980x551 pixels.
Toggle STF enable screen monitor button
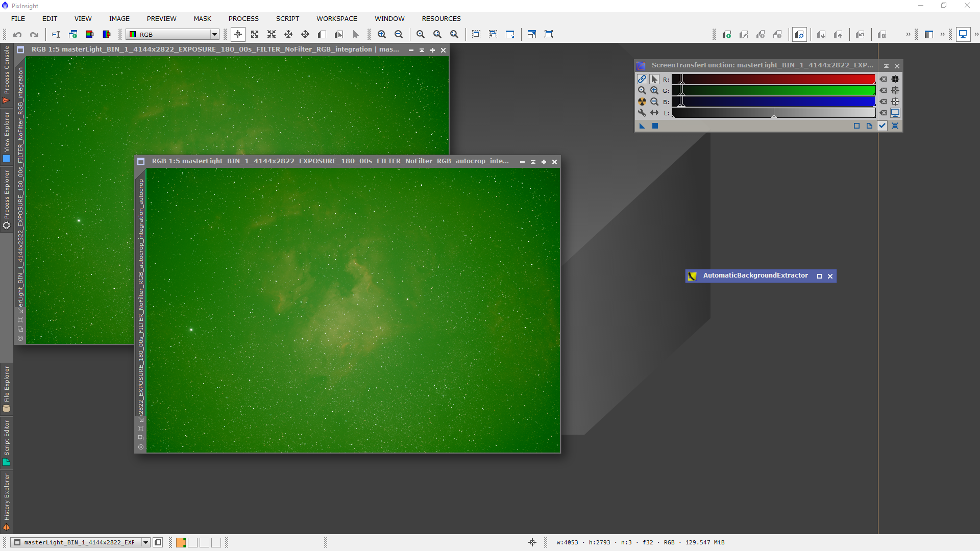pyautogui.click(x=895, y=113)
